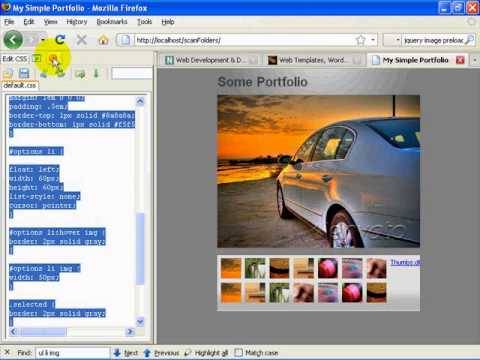Click the search magnifier icon
This screenshot has height=360, width=480.
[x=469, y=40]
